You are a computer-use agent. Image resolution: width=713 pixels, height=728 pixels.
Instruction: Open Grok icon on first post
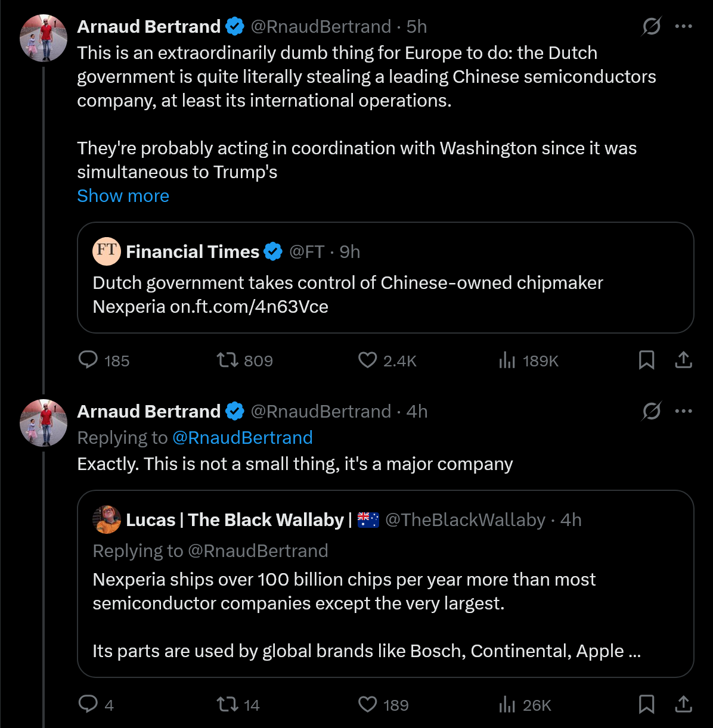tap(652, 26)
